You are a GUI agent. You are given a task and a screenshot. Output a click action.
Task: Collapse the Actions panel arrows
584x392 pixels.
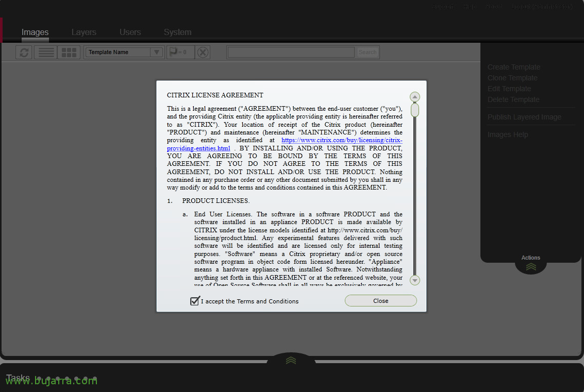(x=531, y=267)
